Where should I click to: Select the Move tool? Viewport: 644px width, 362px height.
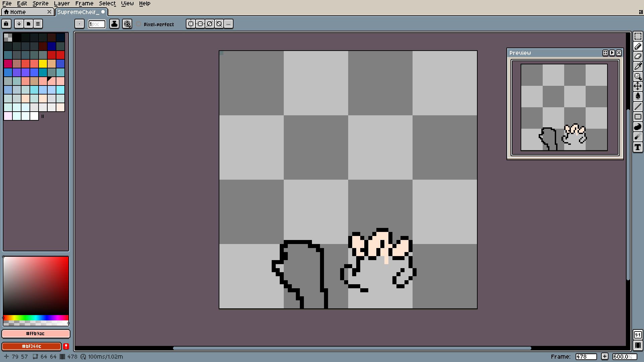pos(638,86)
